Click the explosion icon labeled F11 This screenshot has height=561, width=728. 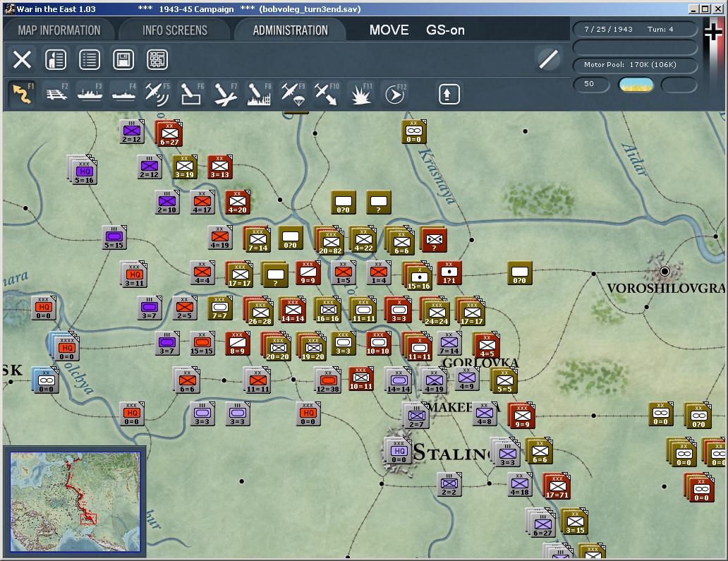[x=360, y=94]
